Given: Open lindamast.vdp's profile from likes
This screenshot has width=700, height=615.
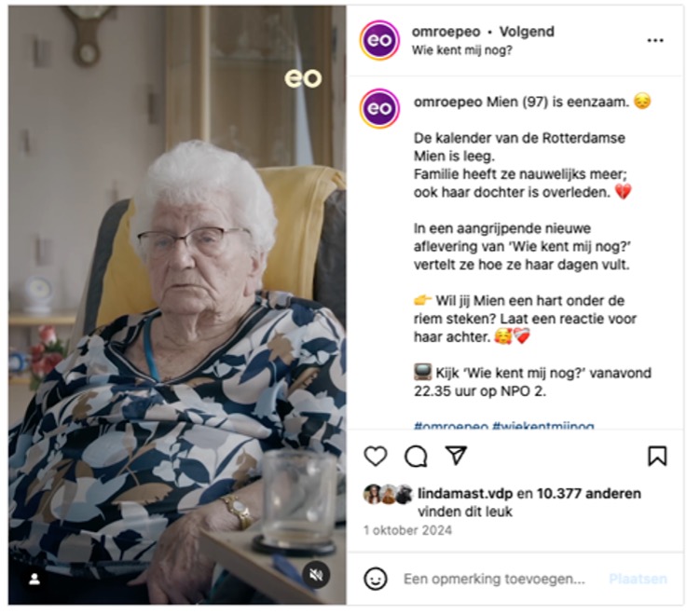Looking at the screenshot, I should (465, 494).
